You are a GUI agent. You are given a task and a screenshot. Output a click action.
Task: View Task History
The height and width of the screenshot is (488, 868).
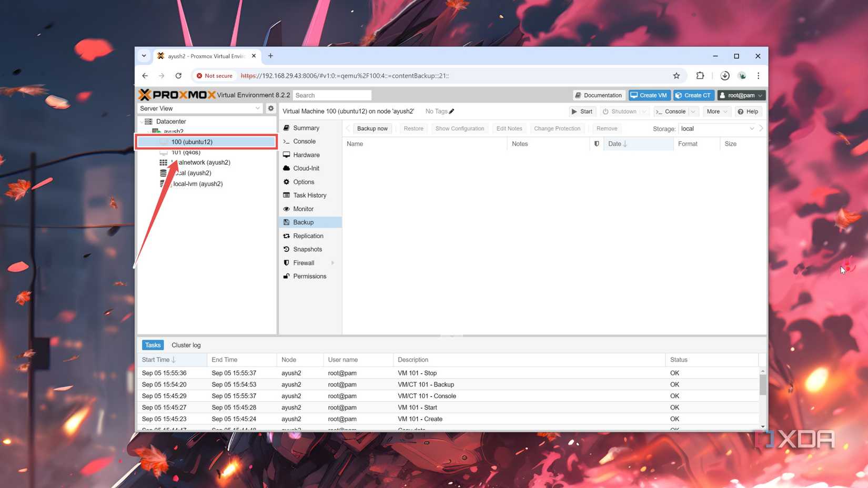310,195
